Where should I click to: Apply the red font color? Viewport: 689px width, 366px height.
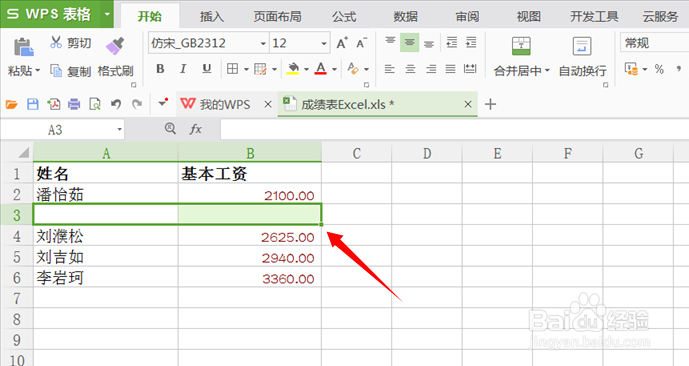(321, 69)
